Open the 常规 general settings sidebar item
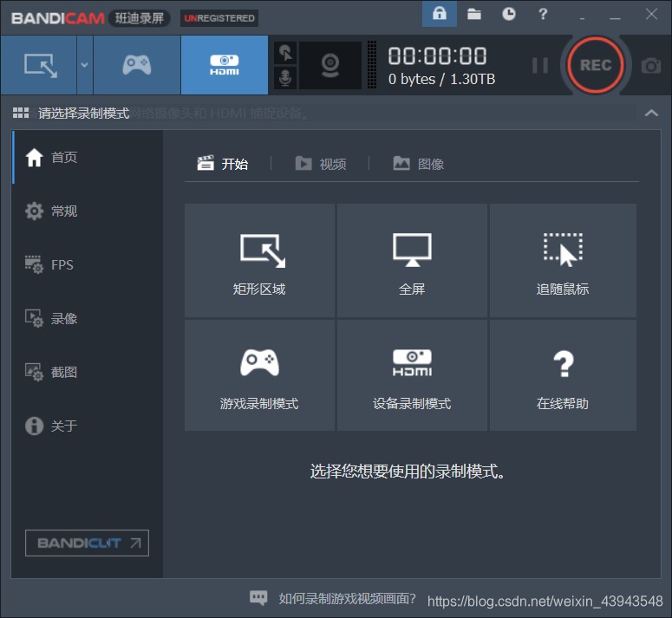The image size is (672, 618). [x=88, y=211]
